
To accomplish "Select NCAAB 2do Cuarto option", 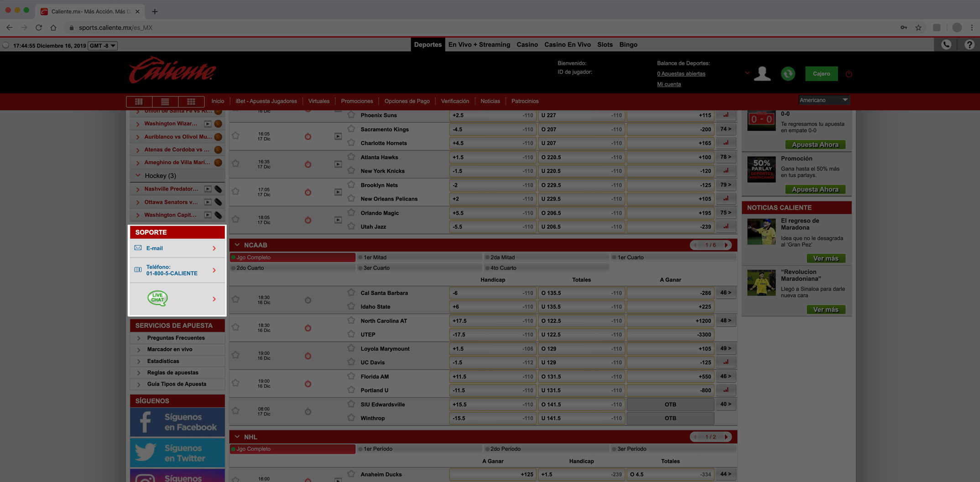I will click(292, 268).
